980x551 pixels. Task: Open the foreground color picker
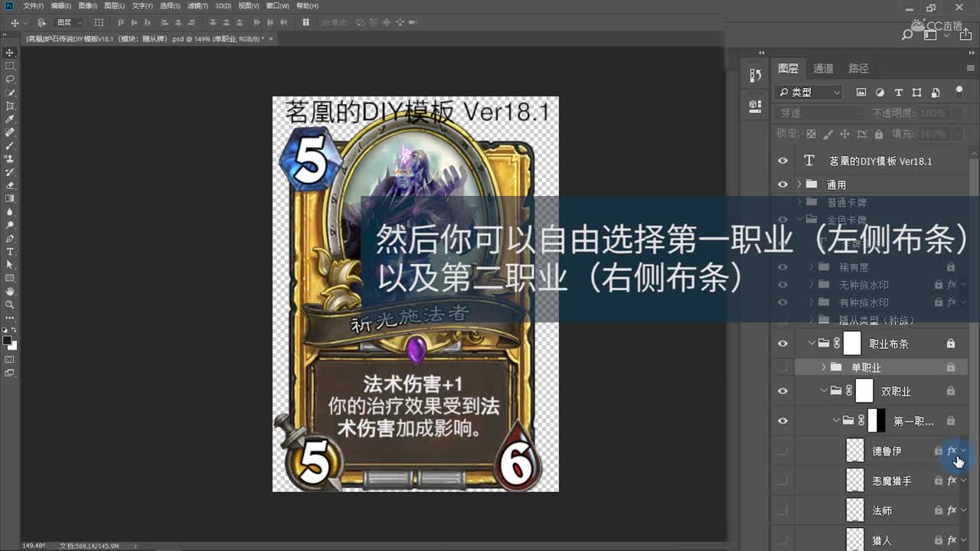tap(7, 340)
